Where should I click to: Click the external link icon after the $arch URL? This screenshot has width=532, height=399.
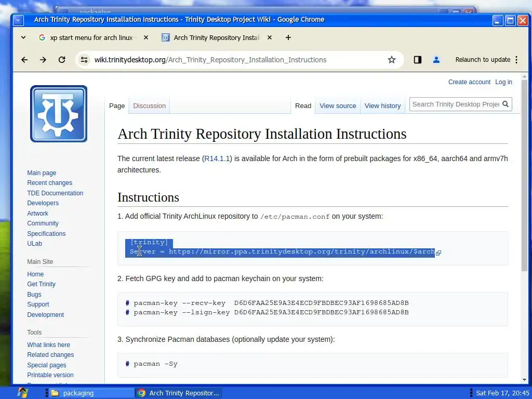point(438,253)
